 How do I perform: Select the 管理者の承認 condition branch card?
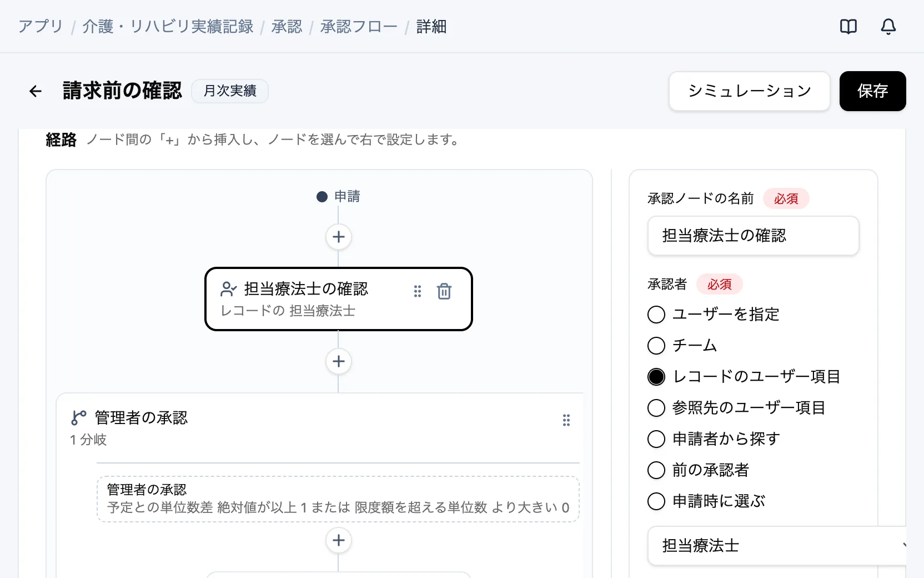pos(338,499)
